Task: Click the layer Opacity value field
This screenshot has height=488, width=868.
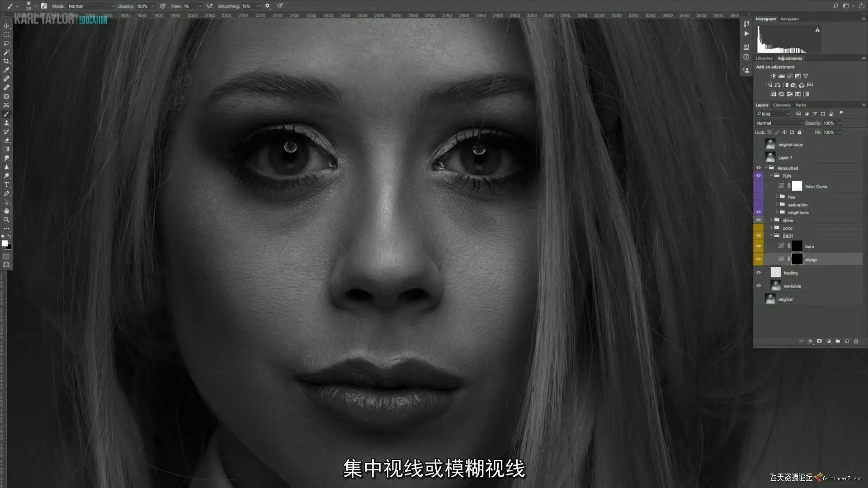Action: point(829,123)
